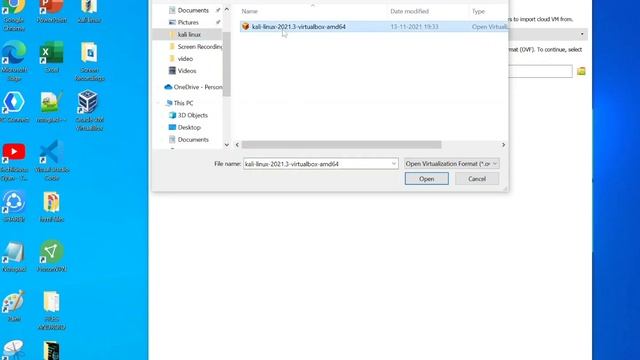Collapse the This PC tree node
Image resolution: width=640 pixels, height=360 pixels.
pyautogui.click(x=158, y=103)
